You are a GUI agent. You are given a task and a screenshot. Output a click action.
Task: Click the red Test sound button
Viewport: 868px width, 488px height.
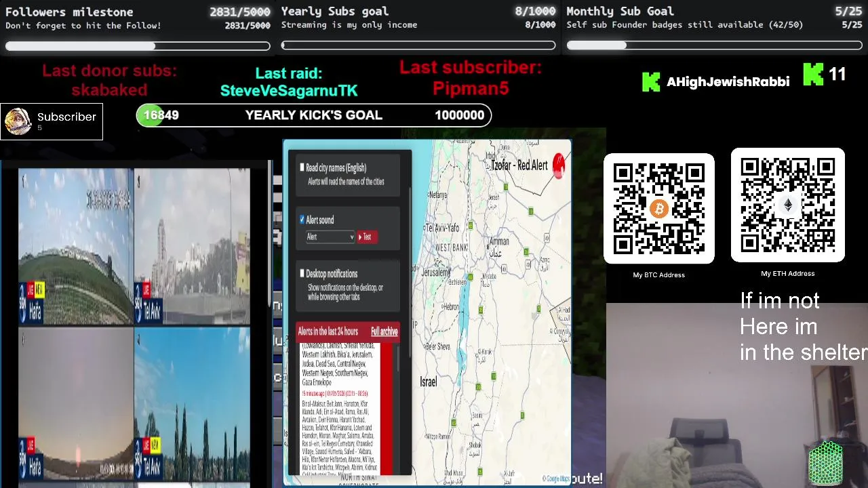(x=366, y=237)
